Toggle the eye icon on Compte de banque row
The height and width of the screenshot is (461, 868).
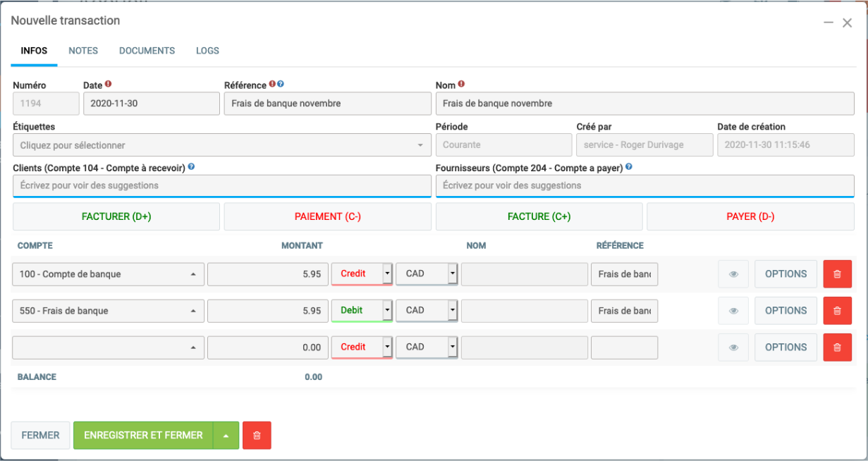[x=733, y=274]
